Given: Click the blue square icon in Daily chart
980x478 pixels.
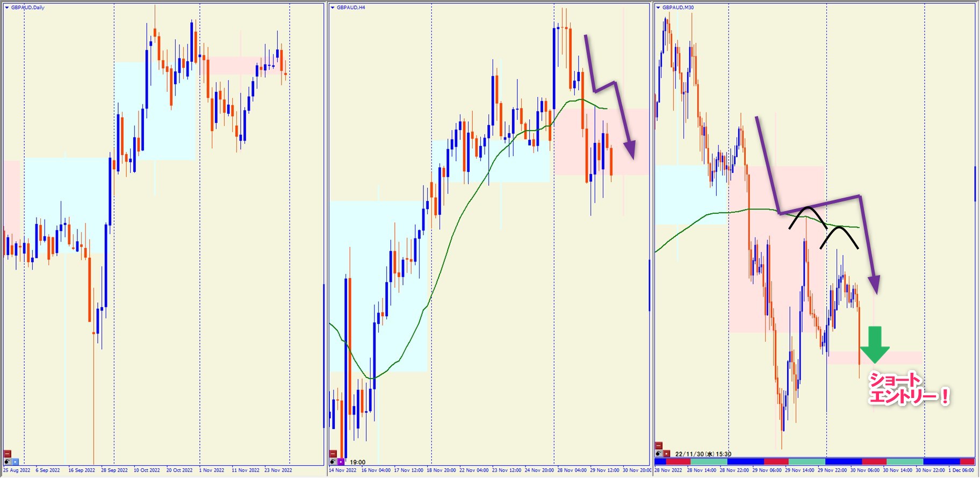Looking at the screenshot, I should click(15, 461).
